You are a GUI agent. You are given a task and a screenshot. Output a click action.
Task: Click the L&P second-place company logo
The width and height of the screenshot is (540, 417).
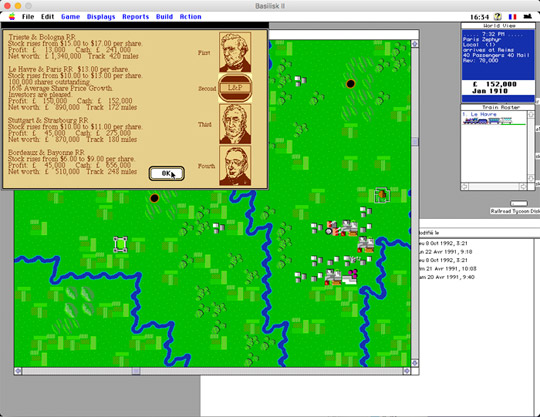(x=235, y=88)
